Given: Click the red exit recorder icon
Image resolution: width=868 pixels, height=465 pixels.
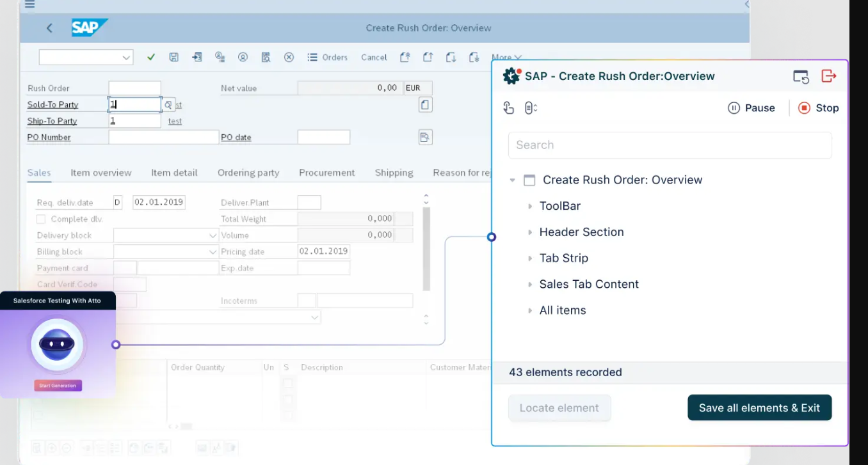Looking at the screenshot, I should click(x=828, y=76).
